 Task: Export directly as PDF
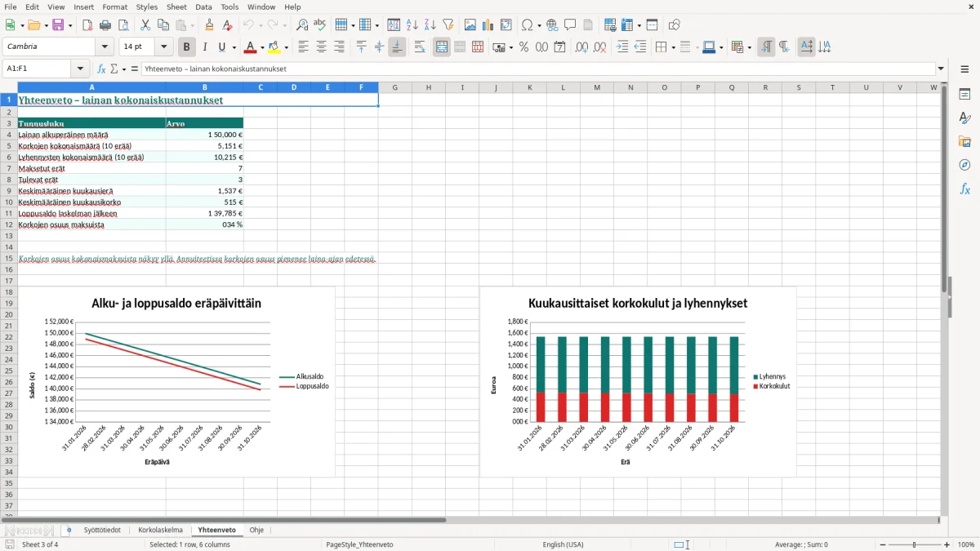[x=87, y=25]
